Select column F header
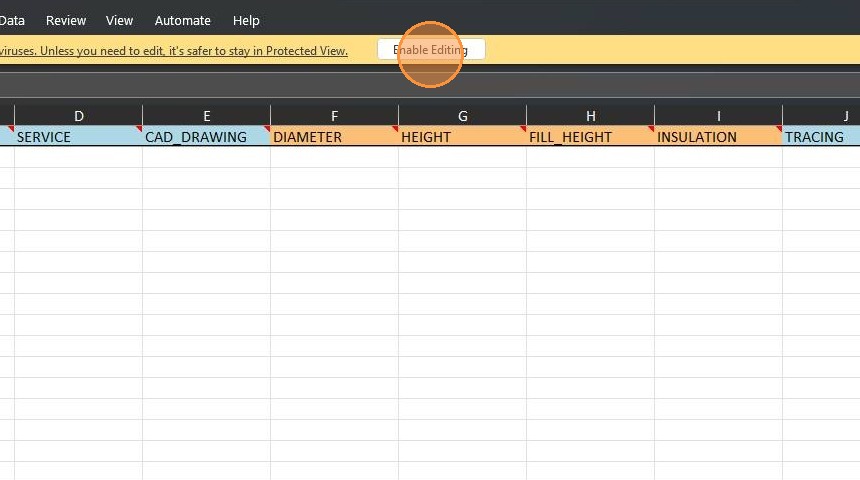Image resolution: width=860 pixels, height=480 pixels. coord(334,116)
